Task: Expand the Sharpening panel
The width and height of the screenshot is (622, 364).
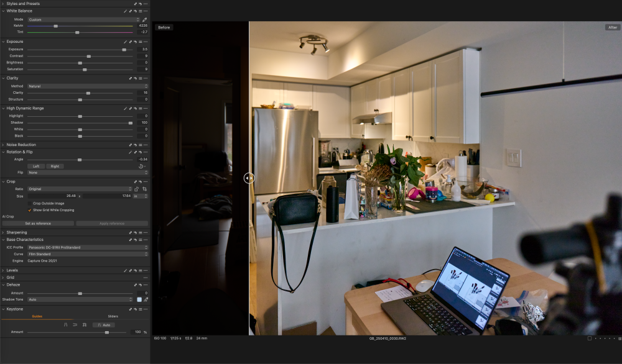Action: click(x=3, y=232)
